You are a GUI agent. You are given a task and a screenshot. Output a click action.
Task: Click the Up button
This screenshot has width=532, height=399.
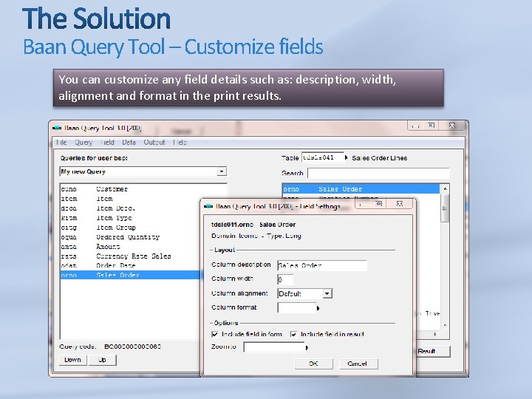pyautogui.click(x=102, y=360)
